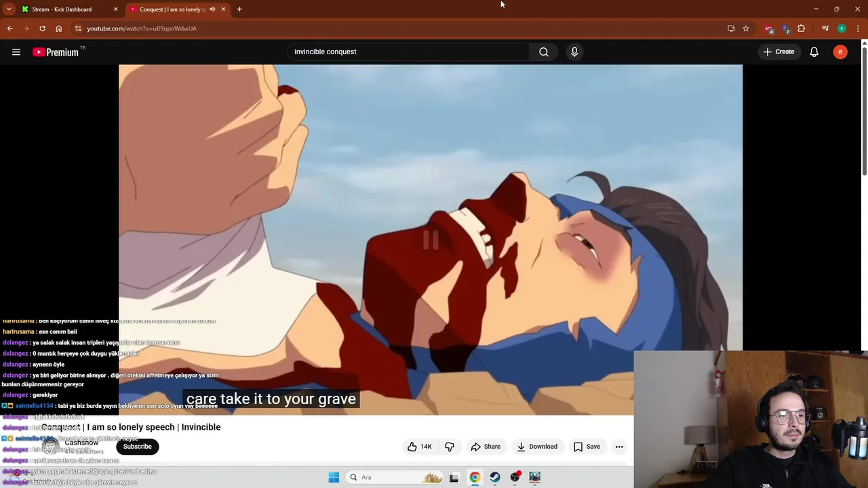The width and height of the screenshot is (868, 488).
Task: Click the pause overlay on the video
Action: pyautogui.click(x=431, y=240)
